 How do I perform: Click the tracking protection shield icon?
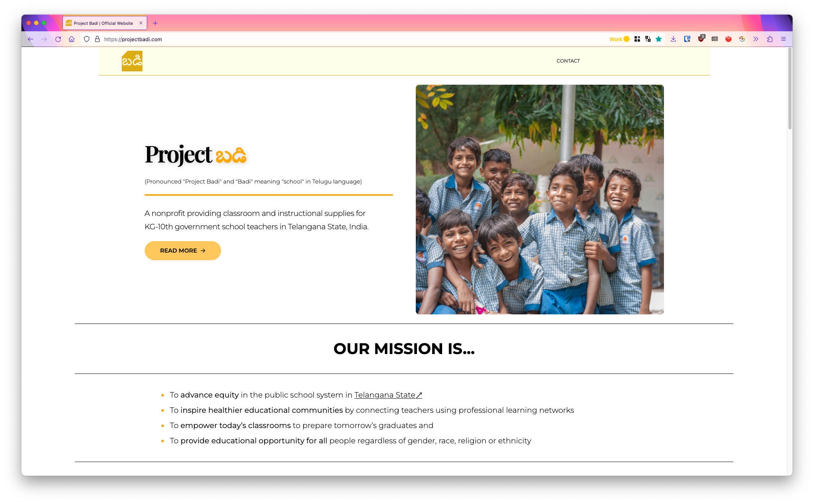pyautogui.click(x=87, y=39)
